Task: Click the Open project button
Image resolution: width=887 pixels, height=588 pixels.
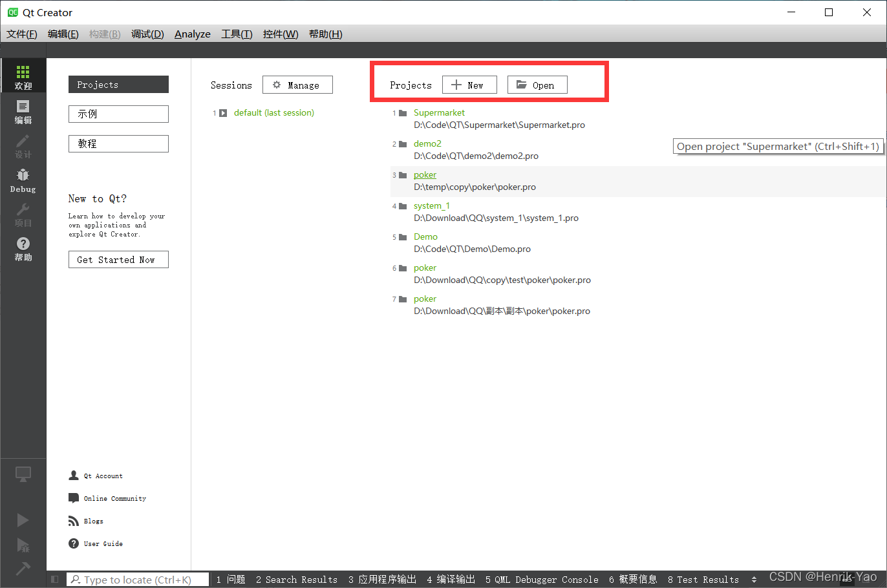Action: pyautogui.click(x=537, y=85)
